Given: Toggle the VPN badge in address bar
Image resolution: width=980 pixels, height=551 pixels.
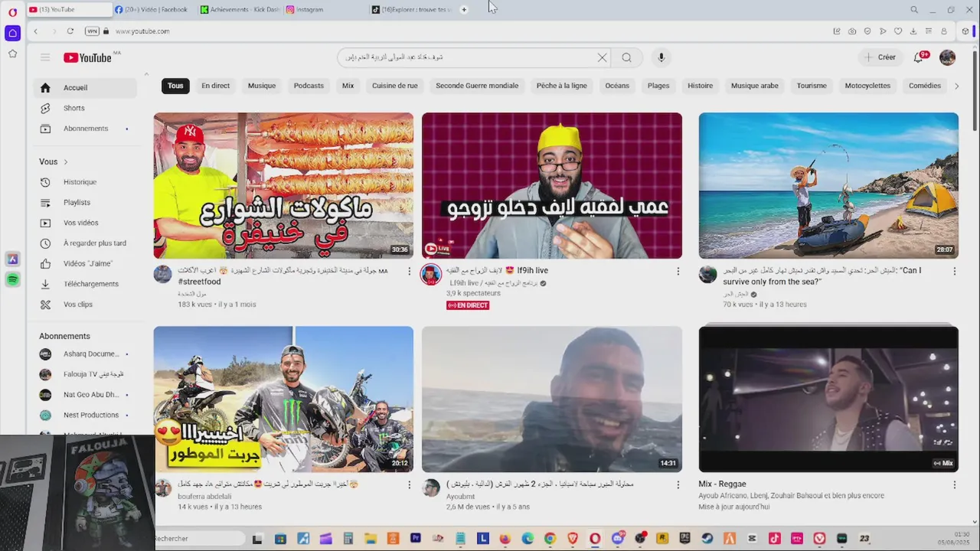Looking at the screenshot, I should pyautogui.click(x=92, y=31).
